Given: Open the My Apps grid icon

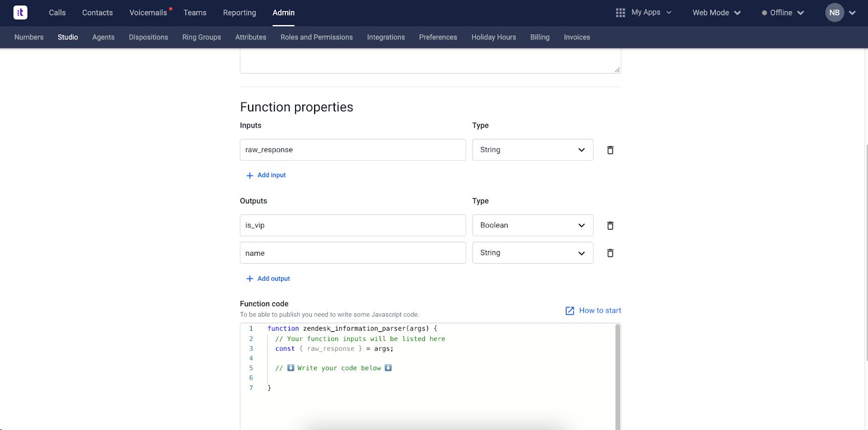Looking at the screenshot, I should point(621,12).
